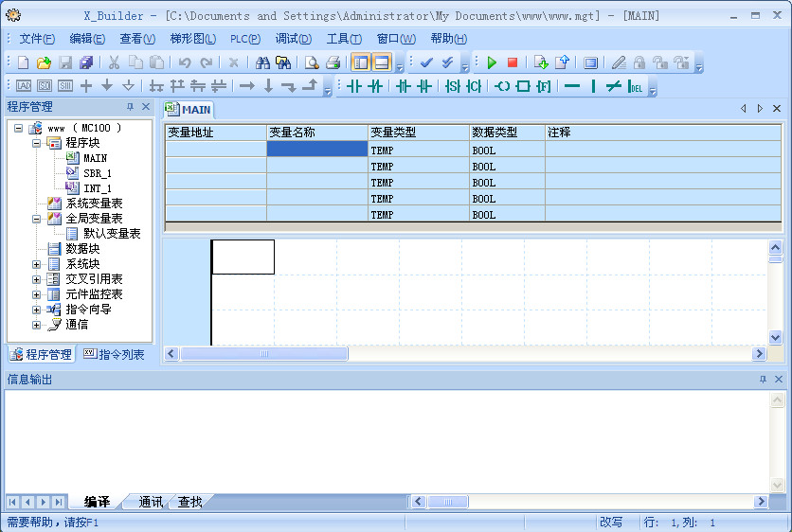Switch to 指令列表 tab
The height and width of the screenshot is (532, 792).
[114, 354]
